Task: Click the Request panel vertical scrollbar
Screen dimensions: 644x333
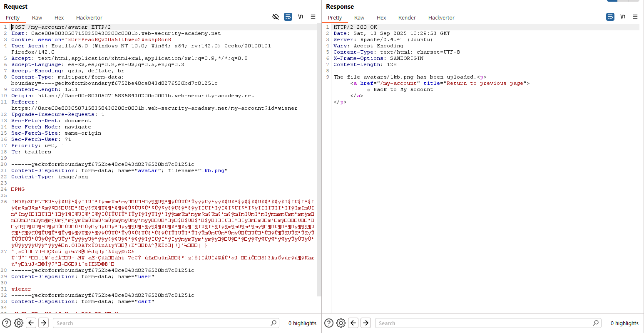Action: coord(319,160)
